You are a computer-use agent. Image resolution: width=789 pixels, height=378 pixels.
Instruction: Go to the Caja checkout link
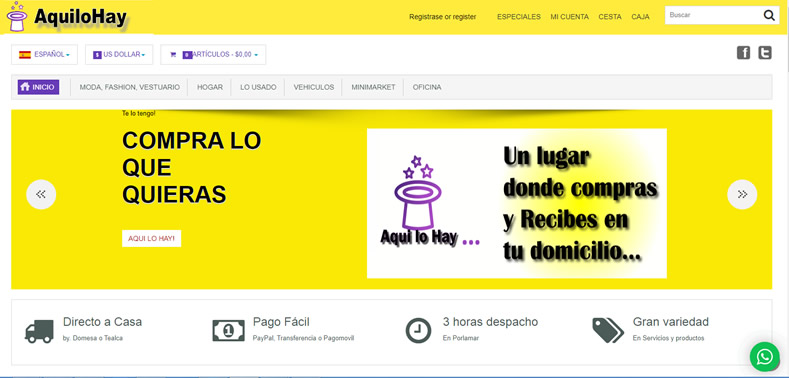[641, 17]
